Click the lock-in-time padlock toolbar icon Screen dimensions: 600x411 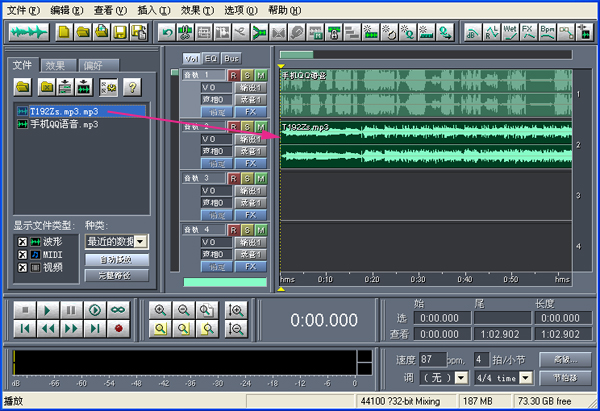[334, 33]
